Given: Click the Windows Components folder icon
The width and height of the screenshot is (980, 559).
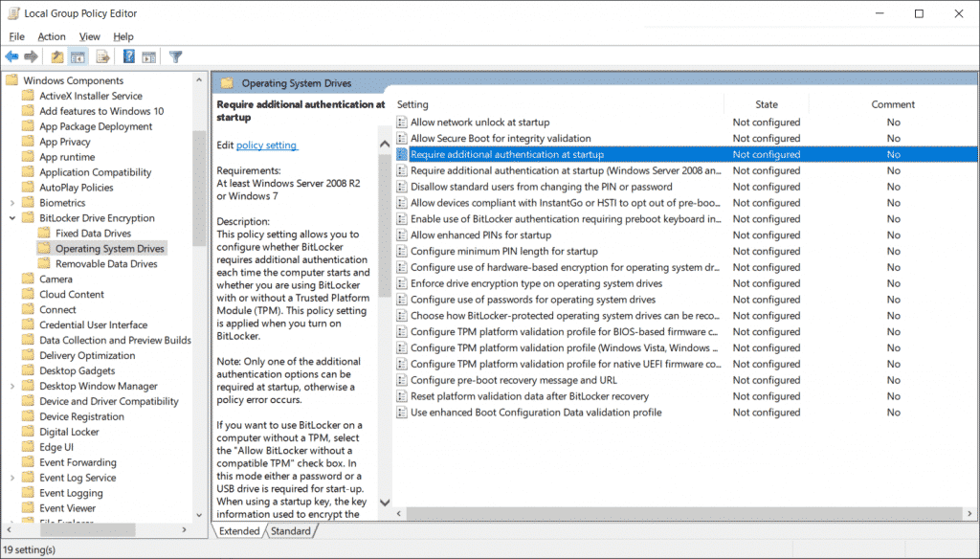Looking at the screenshot, I should click(11, 80).
